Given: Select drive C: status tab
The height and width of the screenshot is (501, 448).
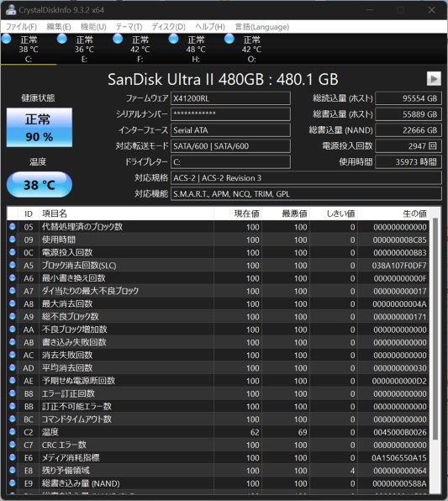Looking at the screenshot, I should point(29,50).
